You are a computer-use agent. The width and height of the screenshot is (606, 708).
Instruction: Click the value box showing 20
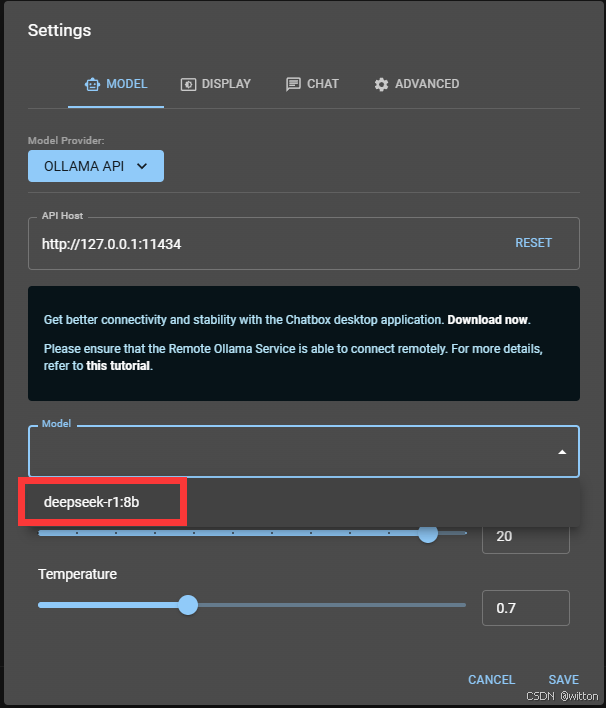[525, 537]
